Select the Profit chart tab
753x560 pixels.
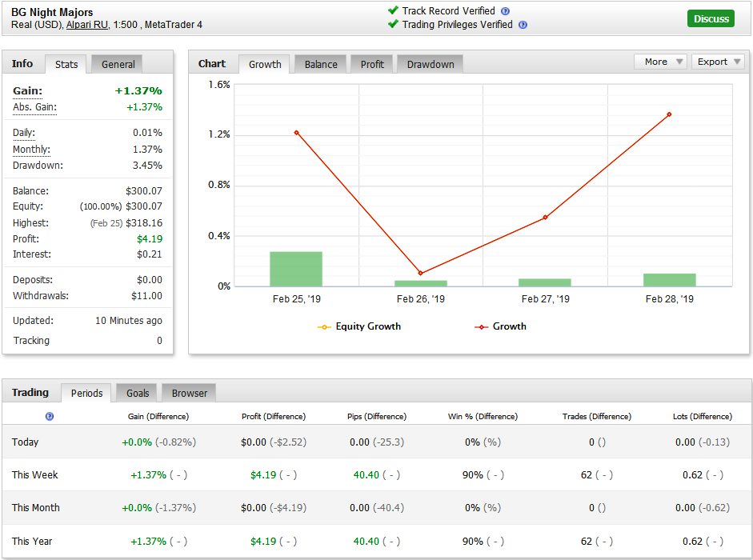coord(372,64)
